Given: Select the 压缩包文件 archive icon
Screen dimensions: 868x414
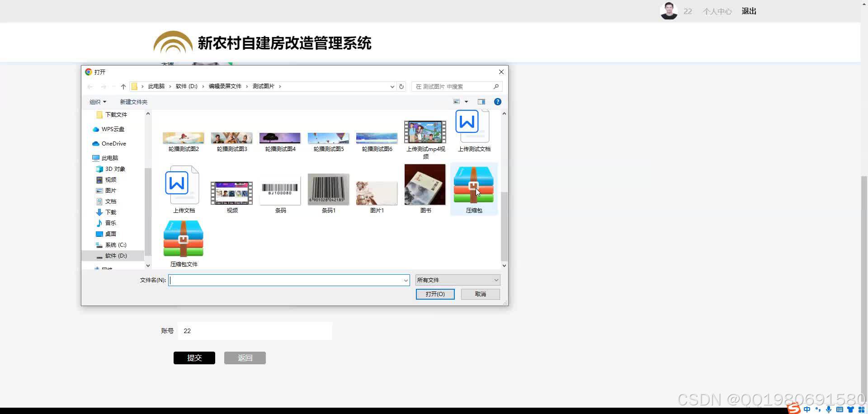Looking at the screenshot, I should (183, 239).
